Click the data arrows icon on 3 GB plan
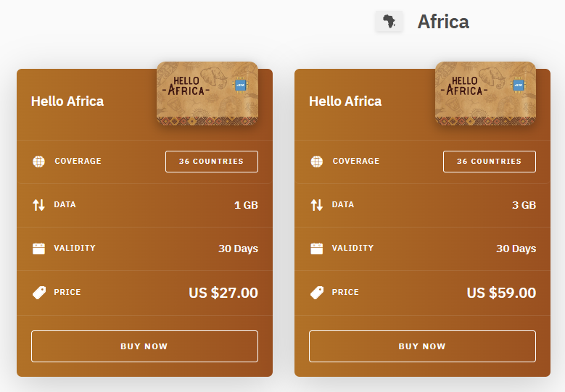The width and height of the screenshot is (565, 392). [317, 205]
